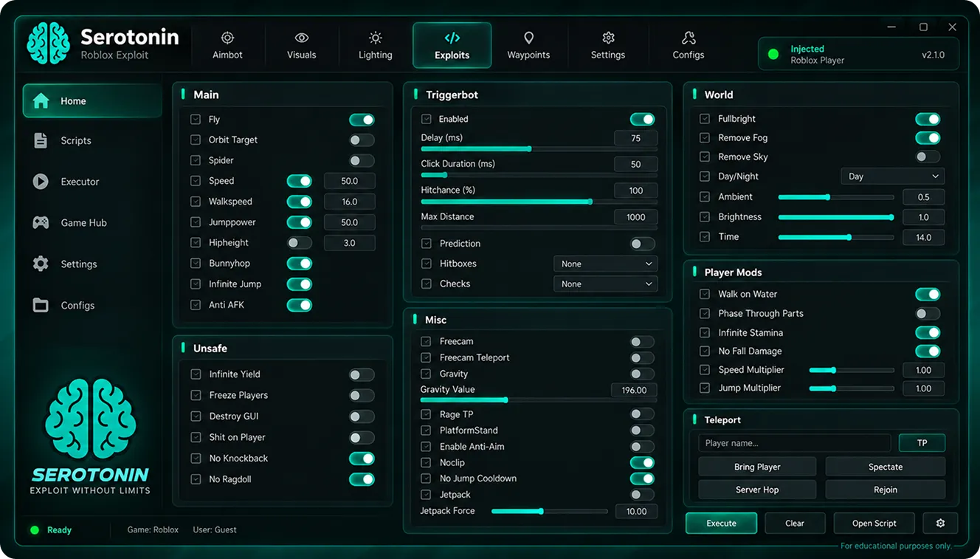Open the Configs tab in top bar
The image size is (980, 559).
(x=689, y=45)
